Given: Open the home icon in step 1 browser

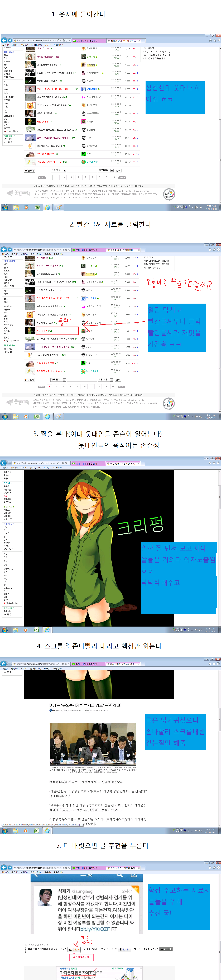Looking at the screenshot, I should 210,40.
